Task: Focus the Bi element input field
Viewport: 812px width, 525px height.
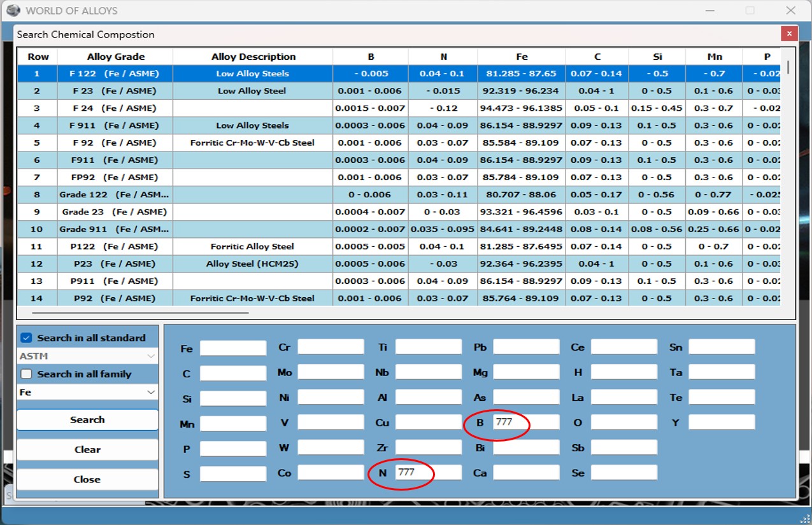Action: 526,447
